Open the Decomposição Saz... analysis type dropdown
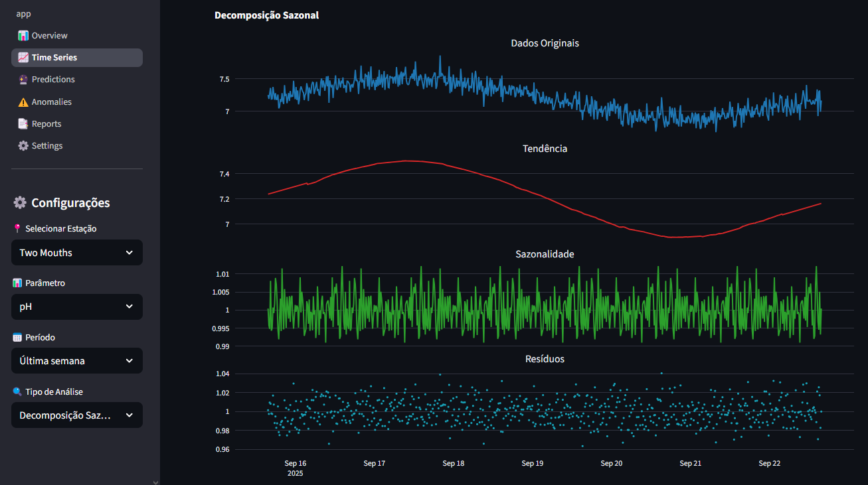The image size is (868, 485). point(77,415)
